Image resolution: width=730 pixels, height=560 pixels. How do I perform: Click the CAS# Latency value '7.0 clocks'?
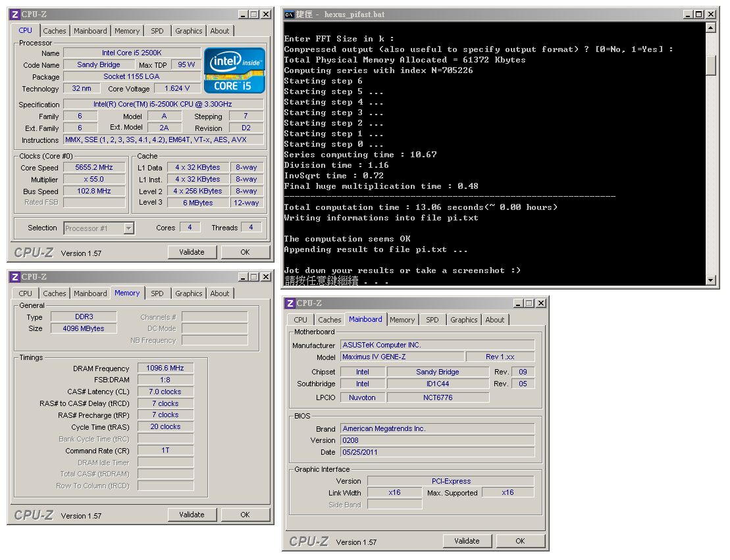click(165, 392)
